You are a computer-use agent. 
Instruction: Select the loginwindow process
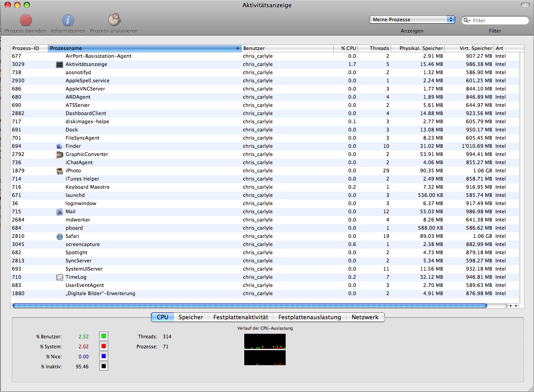(x=265, y=203)
